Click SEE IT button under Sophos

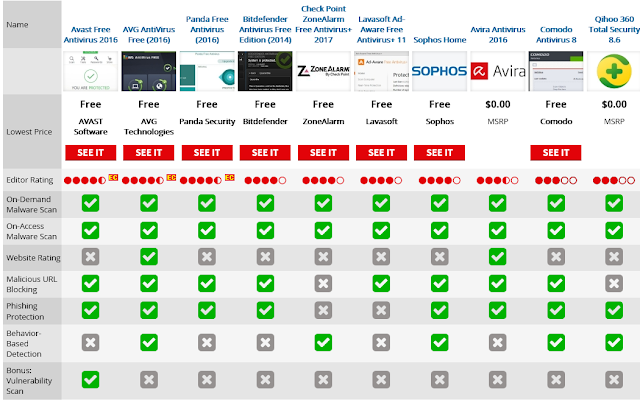point(440,153)
